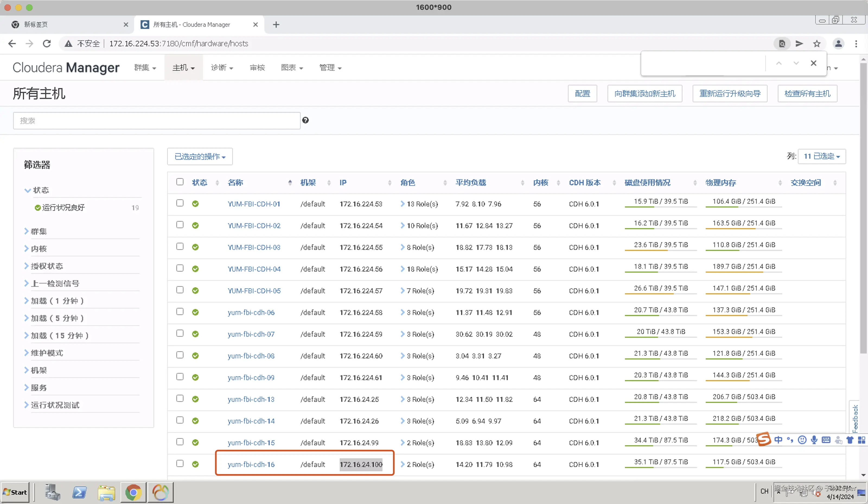The image size is (868, 504).
Task: Expand the 群集 filter section
Action: point(38,231)
